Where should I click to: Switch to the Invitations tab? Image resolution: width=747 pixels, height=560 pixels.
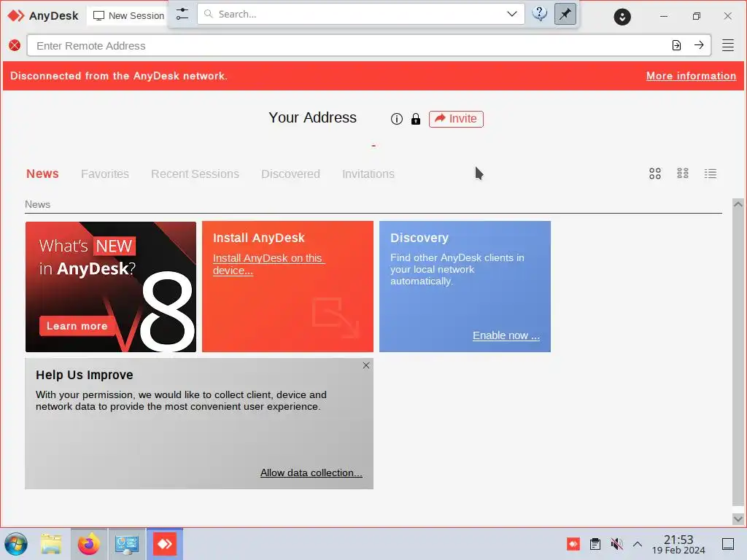[x=368, y=174]
